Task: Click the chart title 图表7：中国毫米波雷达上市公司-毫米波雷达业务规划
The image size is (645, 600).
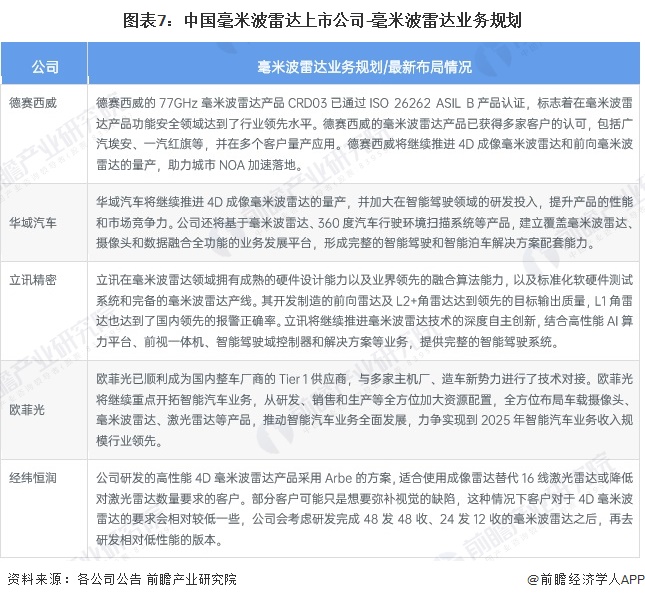Action: coord(322,21)
